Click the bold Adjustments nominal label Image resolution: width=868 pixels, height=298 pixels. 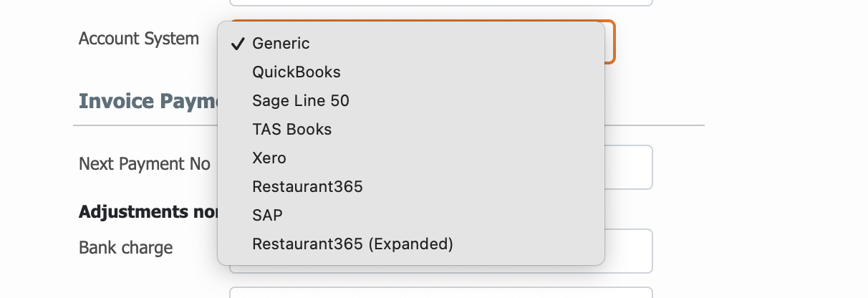(148, 212)
